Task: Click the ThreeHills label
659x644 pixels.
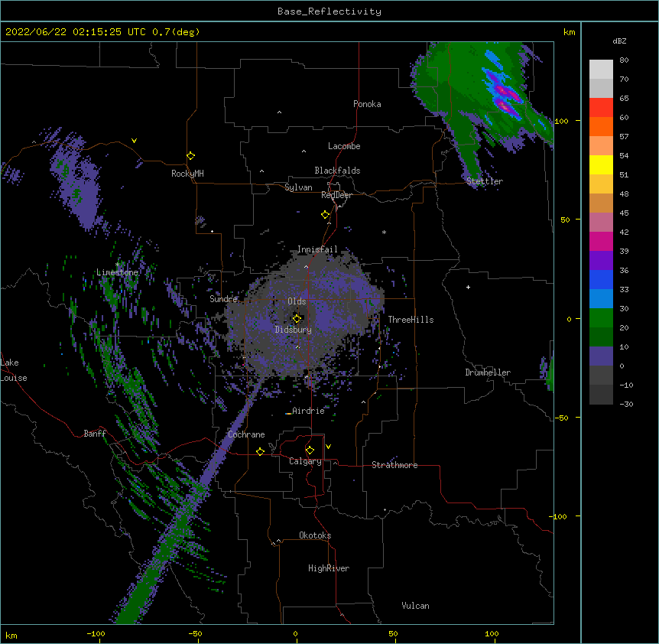Action: pos(411,320)
